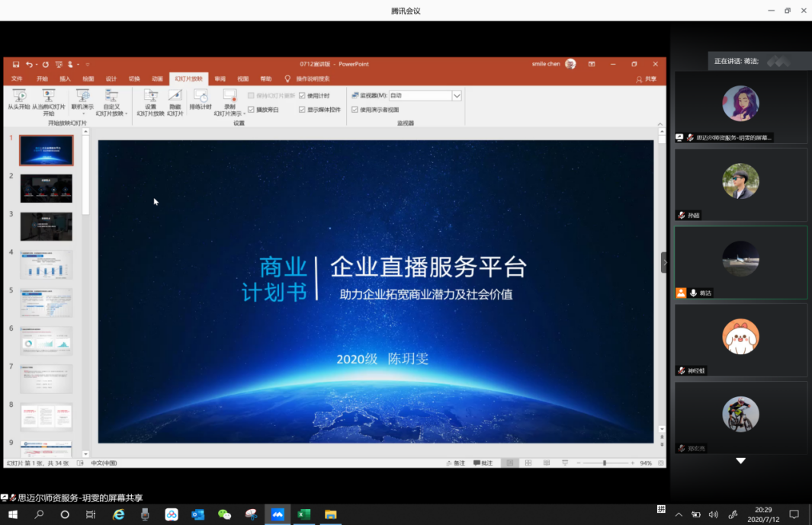The width and height of the screenshot is (812, 525).
Task: Adjust the zoom slider in status bar
Action: (605, 463)
